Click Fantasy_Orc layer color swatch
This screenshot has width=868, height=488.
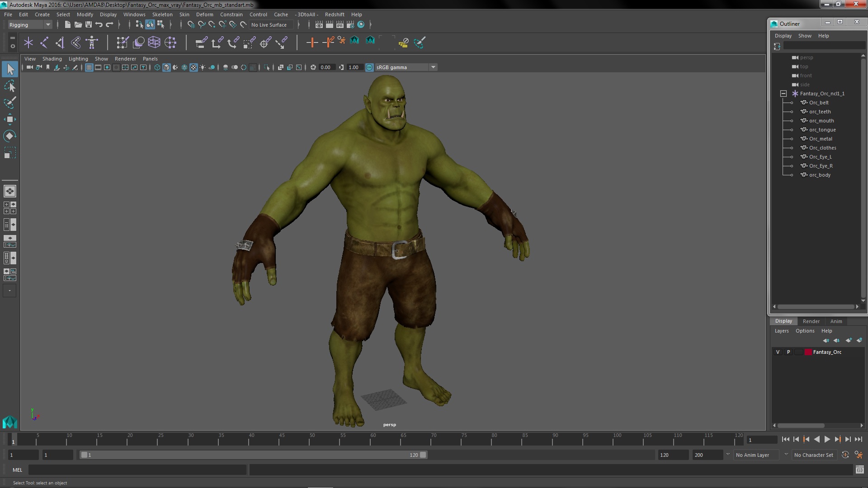(x=808, y=352)
